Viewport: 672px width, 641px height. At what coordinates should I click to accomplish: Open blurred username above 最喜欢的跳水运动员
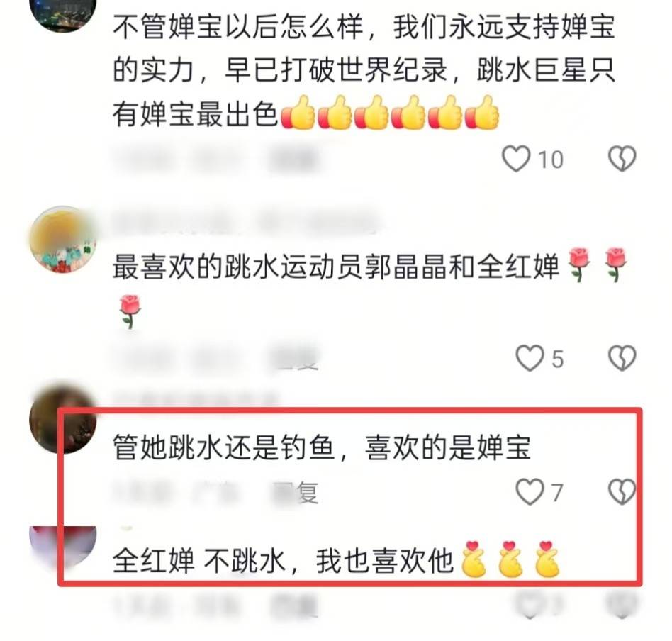point(245,223)
